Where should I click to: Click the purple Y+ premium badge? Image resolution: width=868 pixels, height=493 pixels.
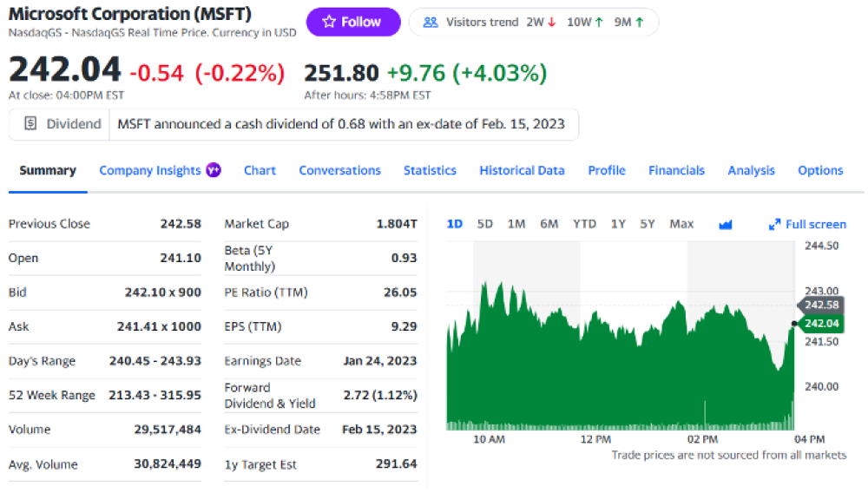214,170
